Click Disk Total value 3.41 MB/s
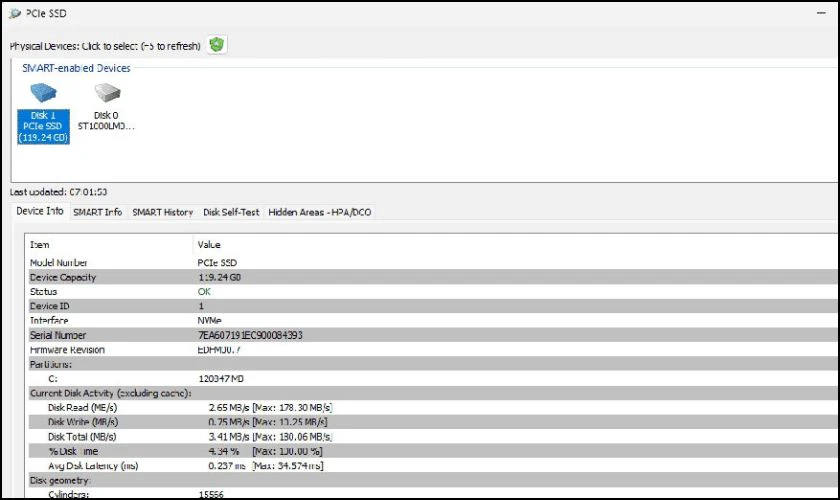This screenshot has height=500, width=840. point(229,437)
